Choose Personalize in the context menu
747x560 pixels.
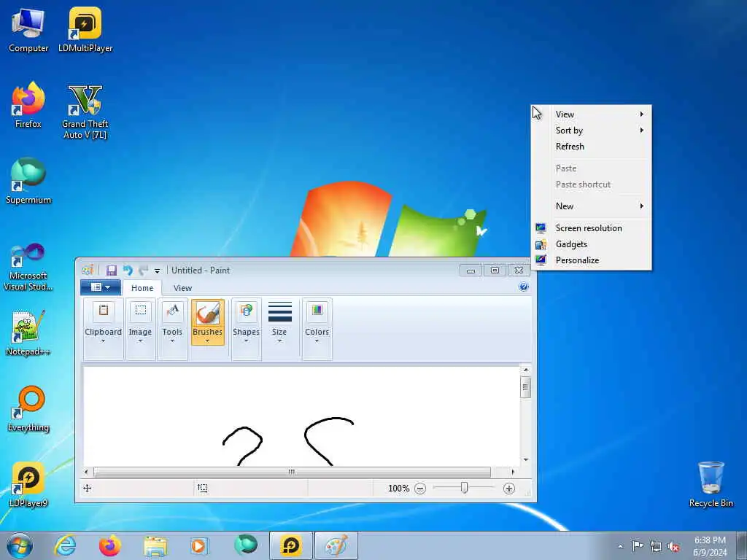[x=591, y=260]
